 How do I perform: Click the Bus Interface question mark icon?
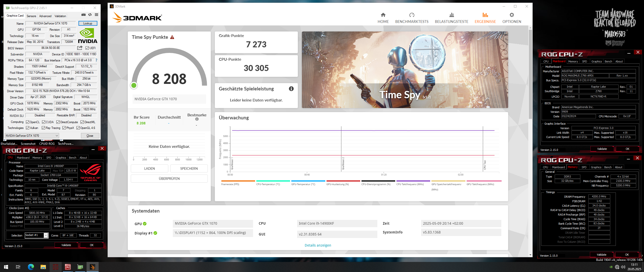pyautogui.click(x=96, y=60)
